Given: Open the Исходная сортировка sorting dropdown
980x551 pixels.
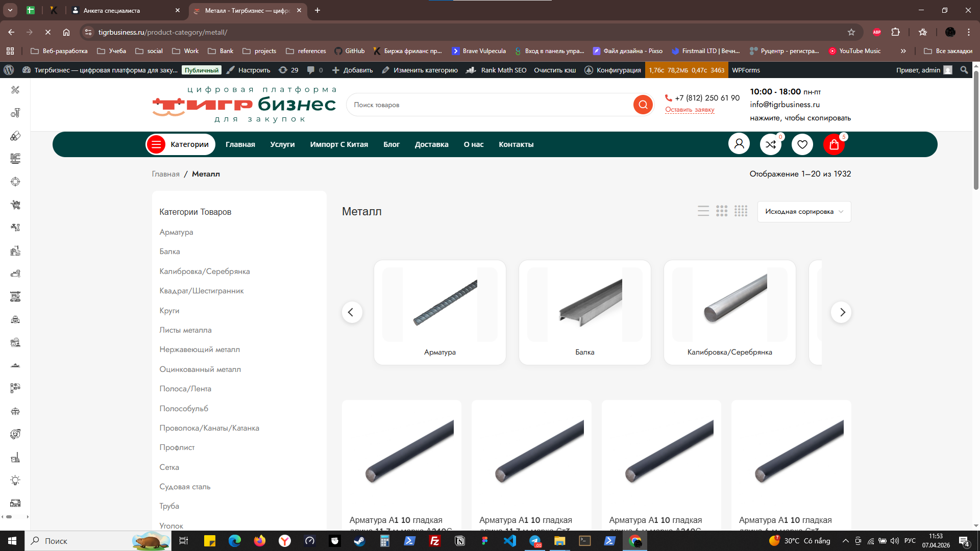Looking at the screenshot, I should 804,212.
